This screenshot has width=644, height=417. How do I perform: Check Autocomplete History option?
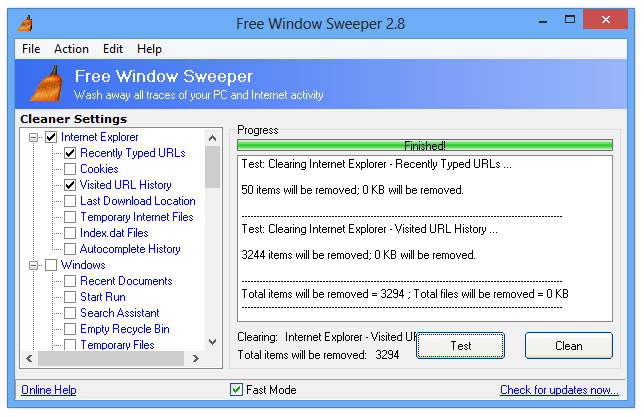tap(70, 249)
